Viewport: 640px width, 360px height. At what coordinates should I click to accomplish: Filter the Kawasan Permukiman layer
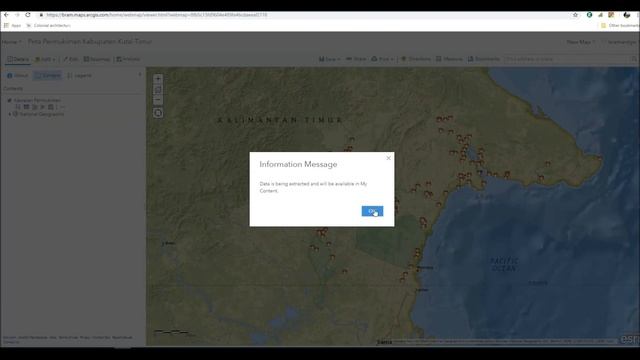(42, 107)
